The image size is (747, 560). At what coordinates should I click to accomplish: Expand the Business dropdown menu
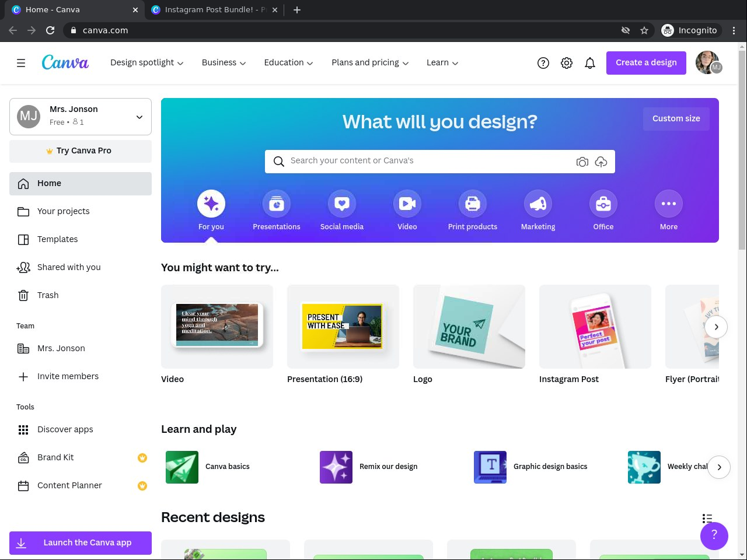[x=224, y=63]
